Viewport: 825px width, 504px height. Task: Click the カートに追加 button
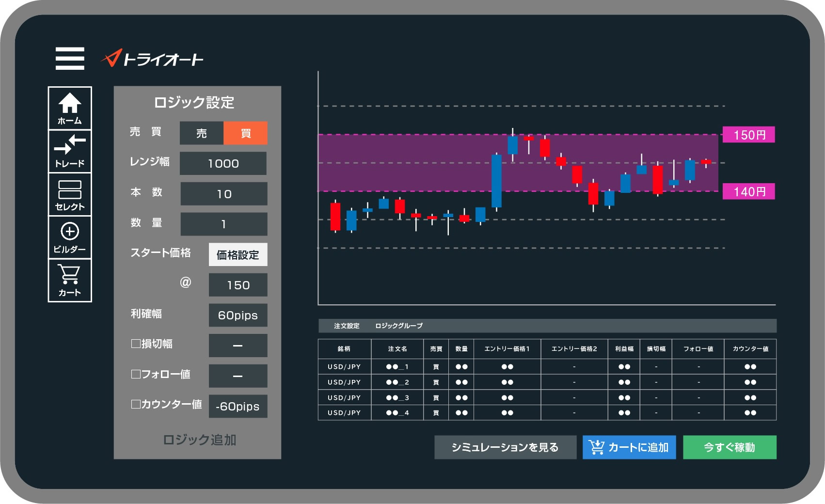point(629,447)
